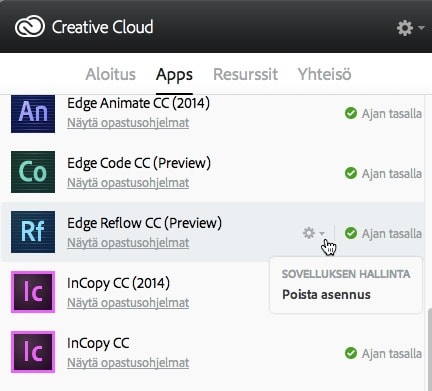Click green checkmark beside InCopy CC status
The width and height of the screenshot is (432, 391).
coord(351,353)
